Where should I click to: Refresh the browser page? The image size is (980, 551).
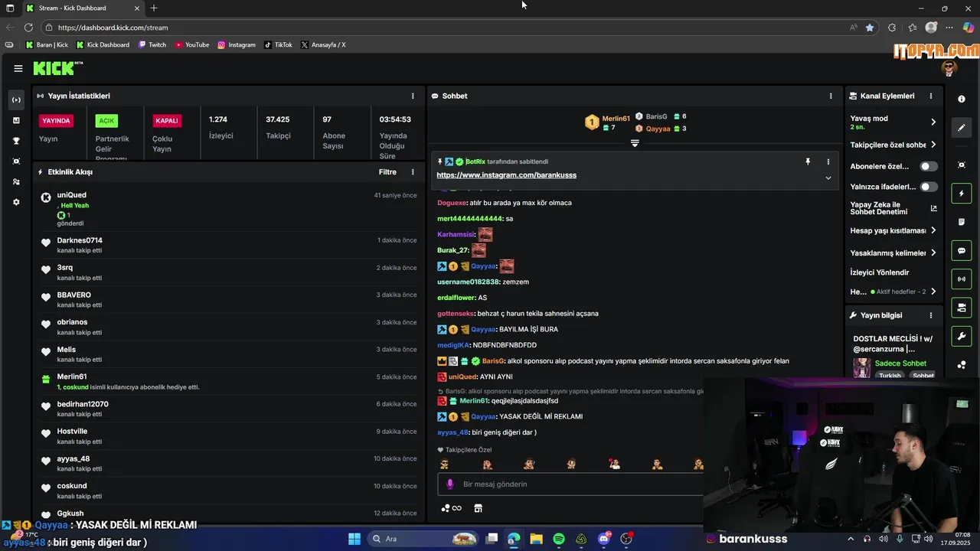(x=28, y=28)
